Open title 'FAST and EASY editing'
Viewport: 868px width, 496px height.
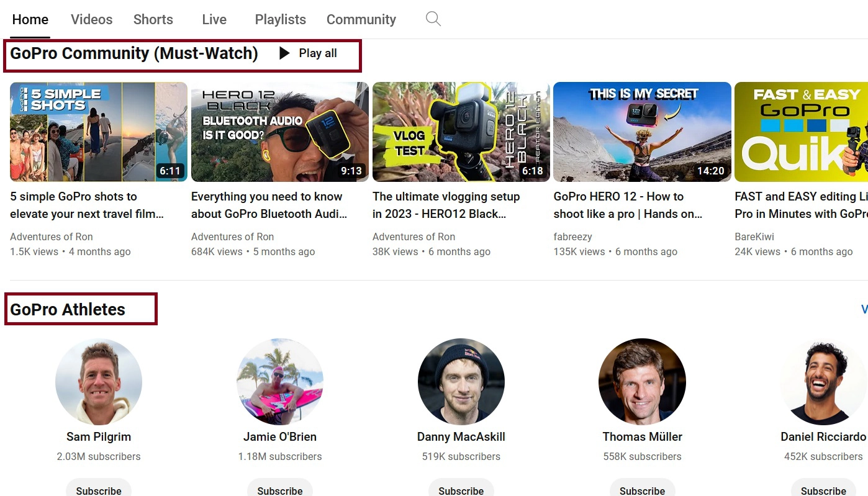pos(801,205)
